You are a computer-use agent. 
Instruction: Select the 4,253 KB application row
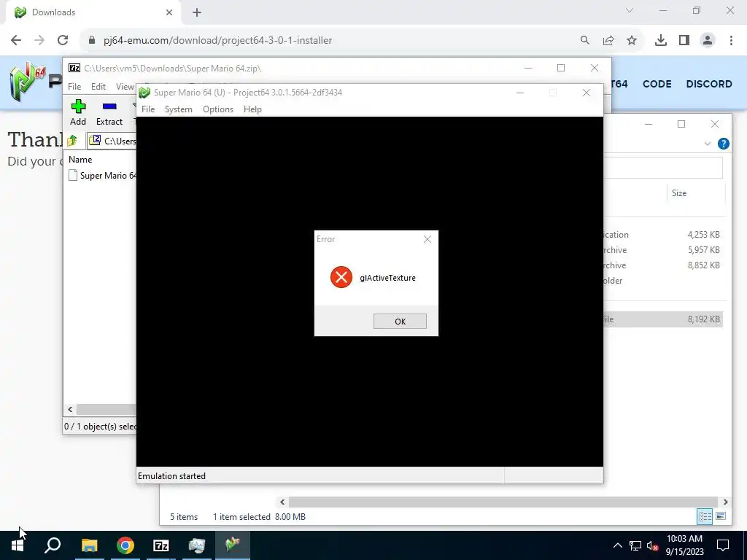point(662,234)
